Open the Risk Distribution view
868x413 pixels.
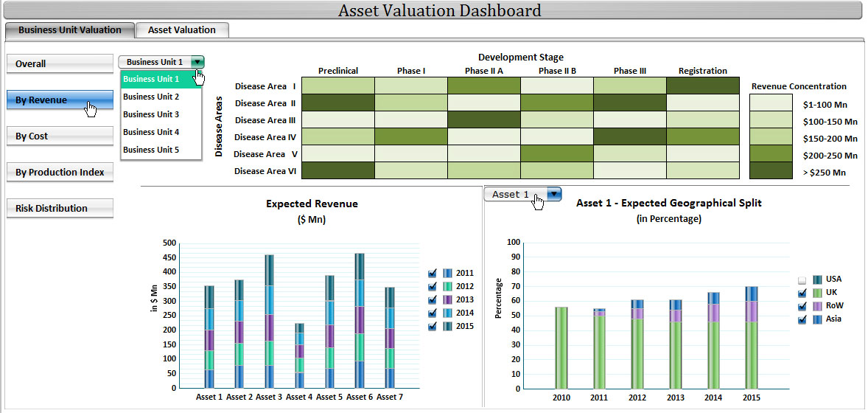(60, 209)
